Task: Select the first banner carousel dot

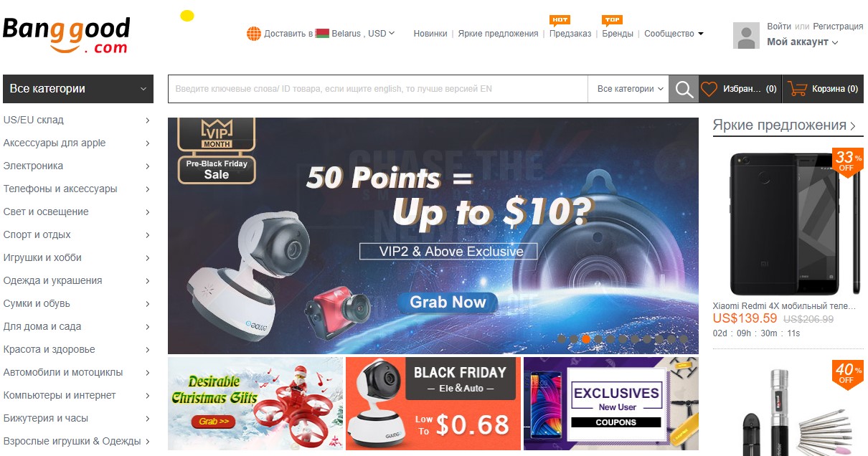Action: pos(562,339)
